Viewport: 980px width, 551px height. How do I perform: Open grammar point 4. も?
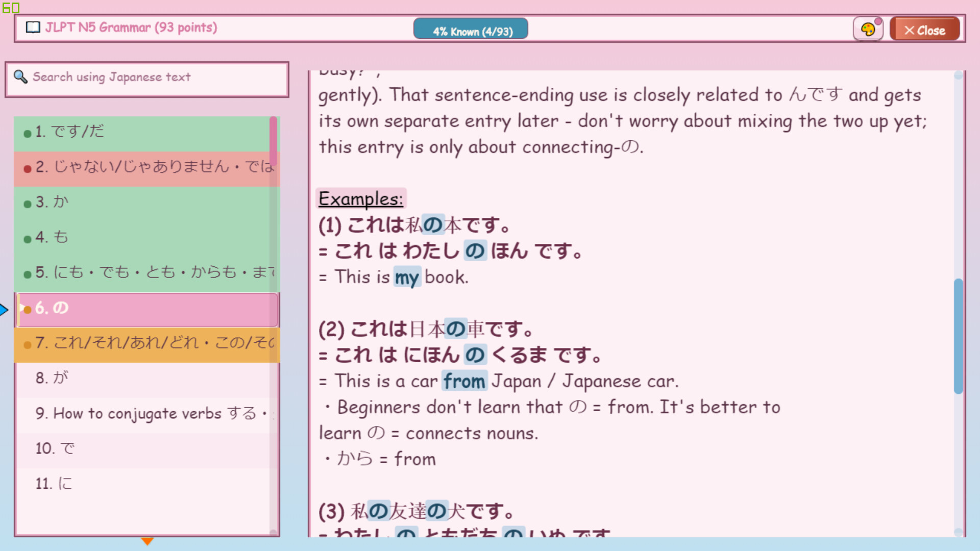click(147, 238)
